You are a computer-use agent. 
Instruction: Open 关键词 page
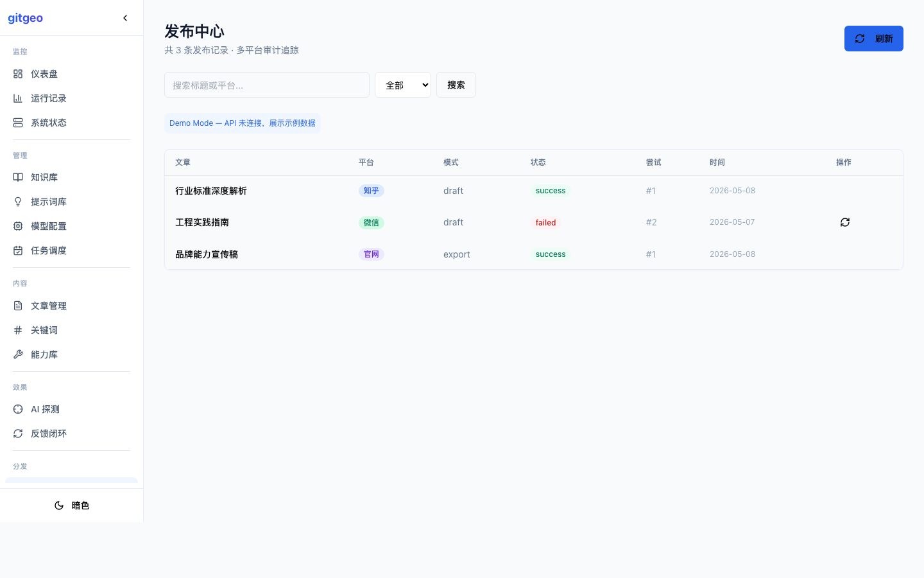click(x=71, y=330)
